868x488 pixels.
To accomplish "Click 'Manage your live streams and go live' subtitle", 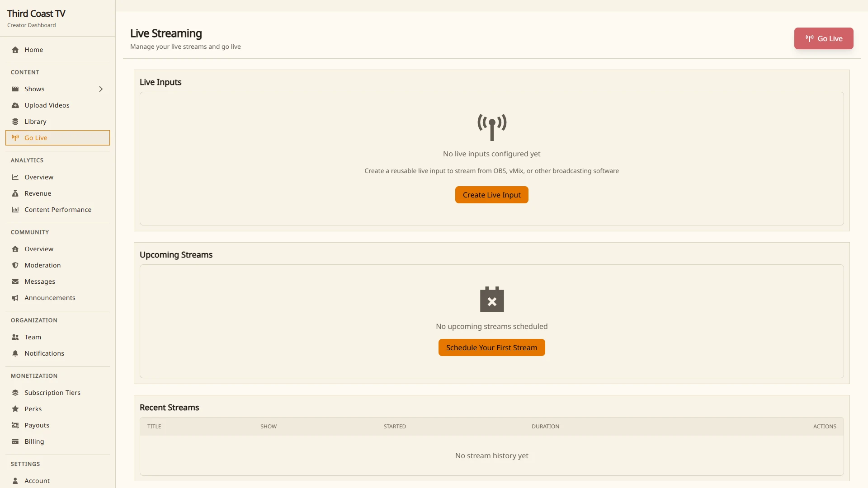I will 185,47.
